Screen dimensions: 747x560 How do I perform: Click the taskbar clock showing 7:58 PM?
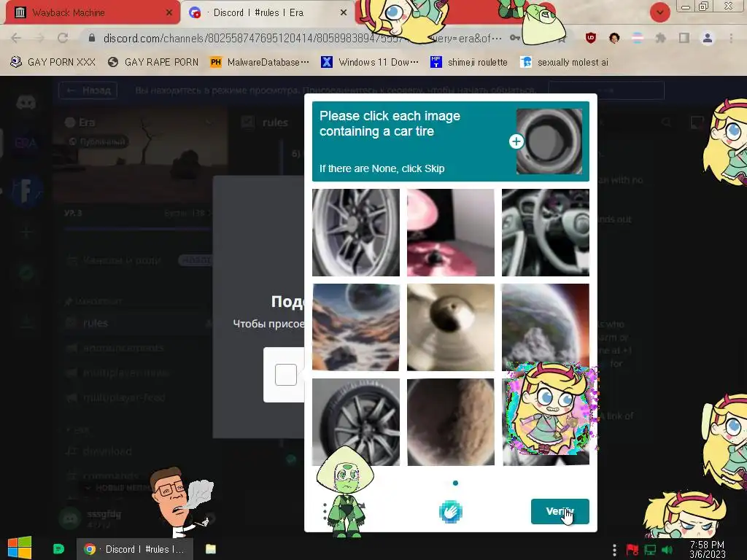pos(707,549)
